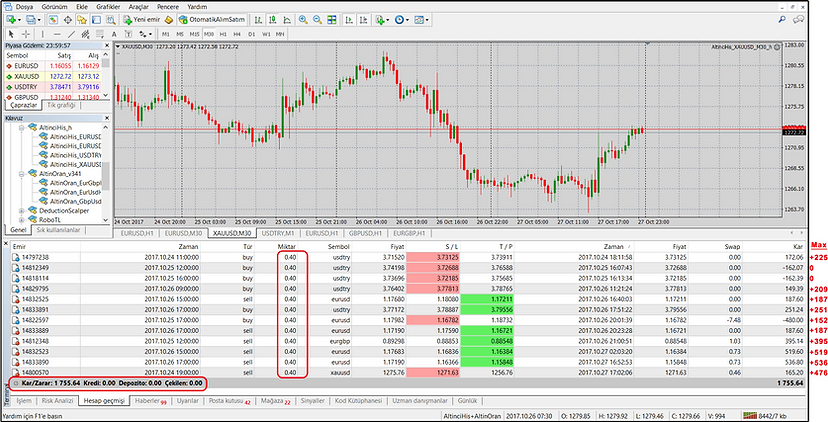828x422 pixels.
Task: Switch timeframe to M15
Action: 194,34
